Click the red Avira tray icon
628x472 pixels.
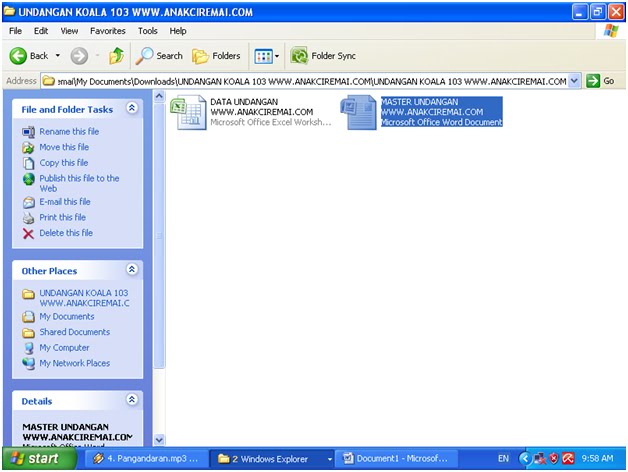[568, 458]
